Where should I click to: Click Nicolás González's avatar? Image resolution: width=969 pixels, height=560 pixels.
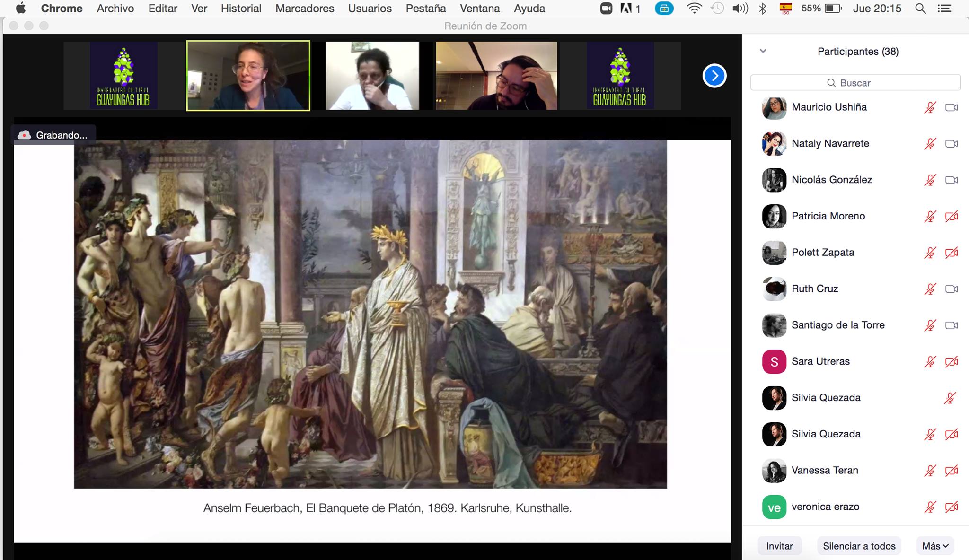click(774, 180)
